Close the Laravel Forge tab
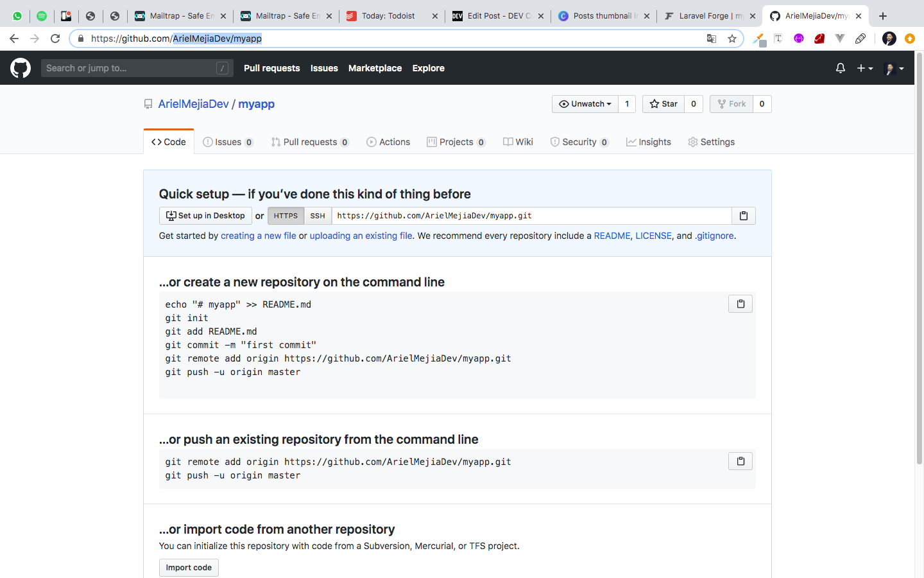This screenshot has width=924, height=578. click(752, 16)
